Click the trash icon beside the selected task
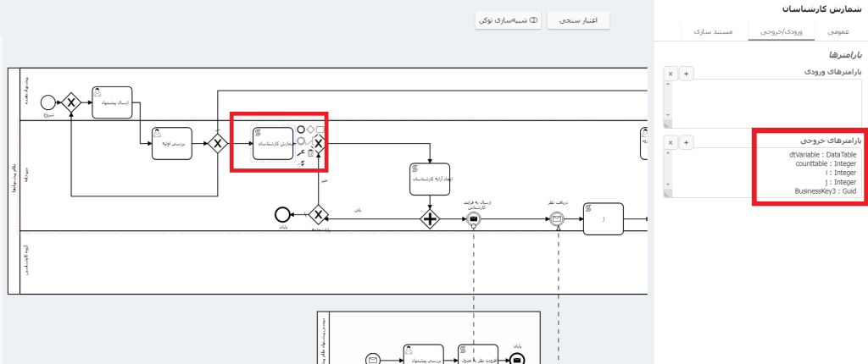The width and height of the screenshot is (868, 364). [310, 153]
